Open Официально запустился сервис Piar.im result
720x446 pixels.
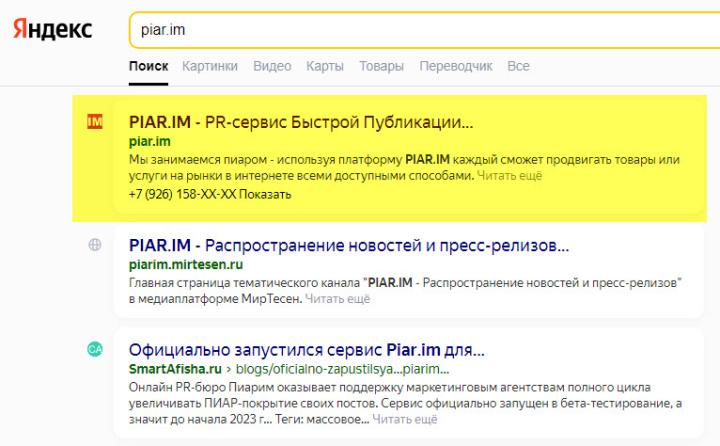coord(307,350)
